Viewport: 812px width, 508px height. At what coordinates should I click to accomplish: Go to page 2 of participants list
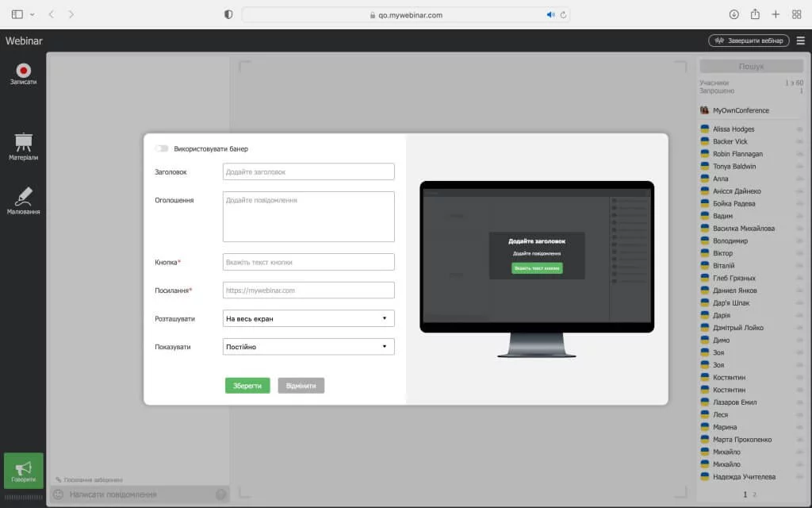click(754, 495)
